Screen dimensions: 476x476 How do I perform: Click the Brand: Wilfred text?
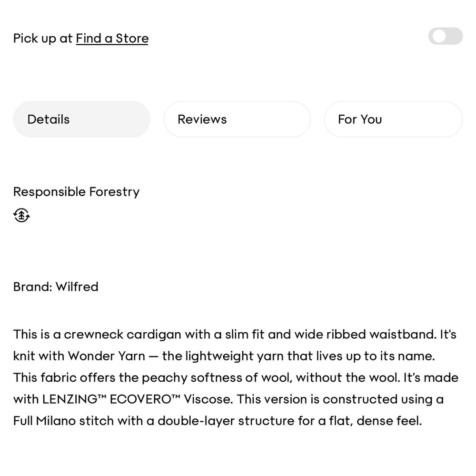pyautogui.click(x=56, y=287)
